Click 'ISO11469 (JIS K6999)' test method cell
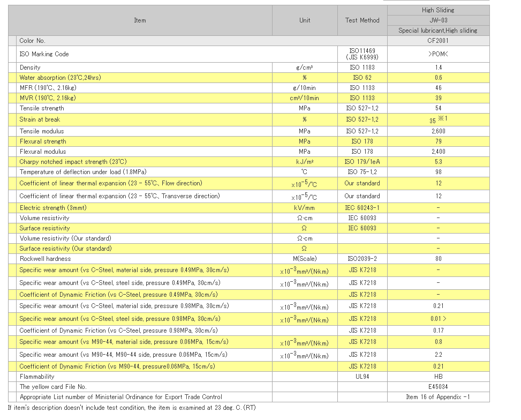 pyautogui.click(x=362, y=54)
